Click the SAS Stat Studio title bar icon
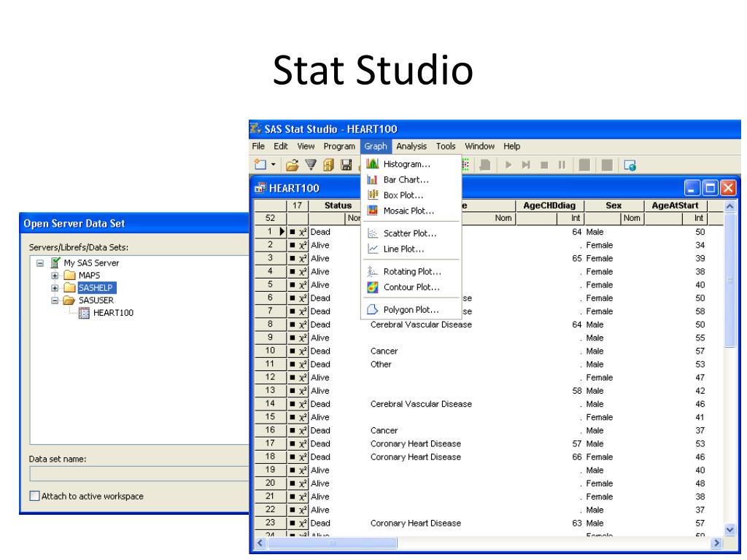This screenshot has height=560, width=747. click(256, 128)
